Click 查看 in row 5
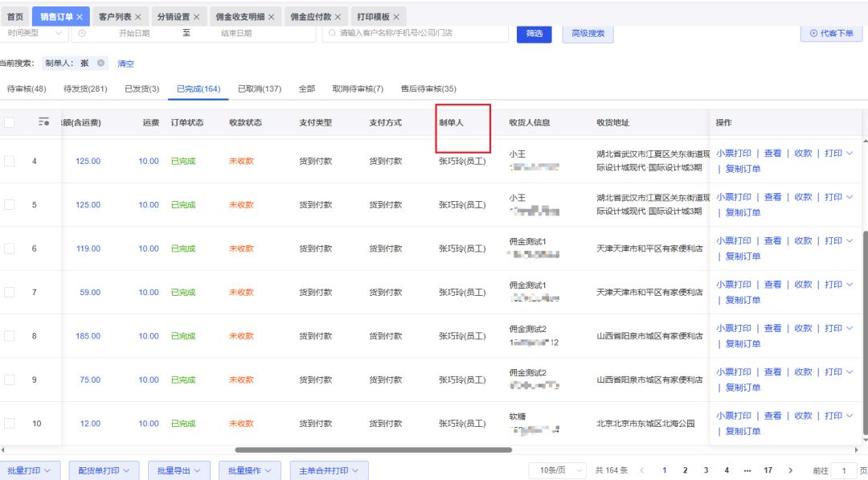This screenshot has height=480, width=868. 773,197
